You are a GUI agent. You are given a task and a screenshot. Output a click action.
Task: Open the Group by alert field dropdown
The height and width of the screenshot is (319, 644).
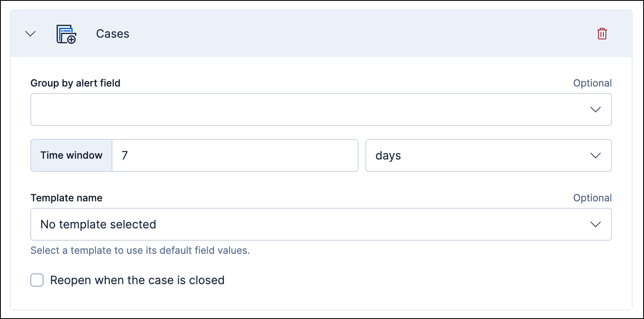point(320,109)
